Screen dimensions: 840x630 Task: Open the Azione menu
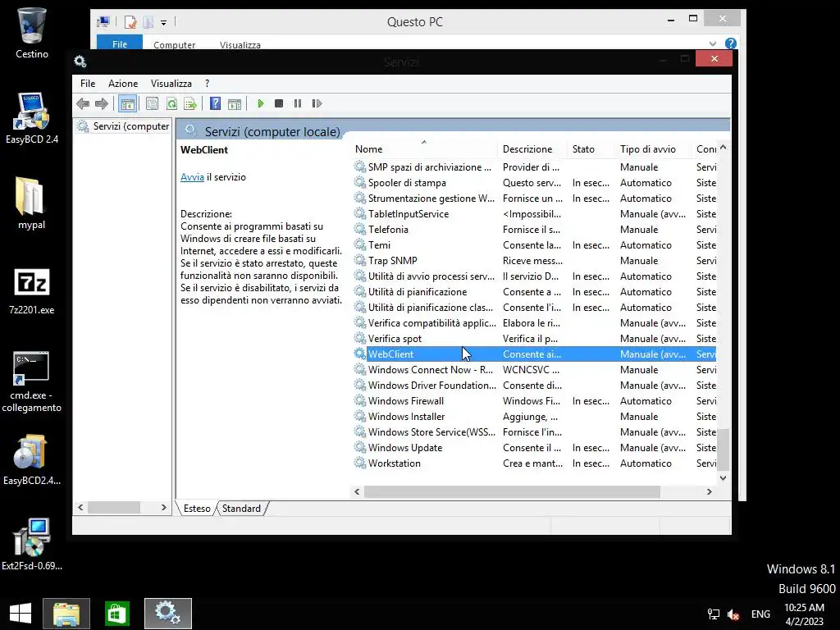click(123, 84)
